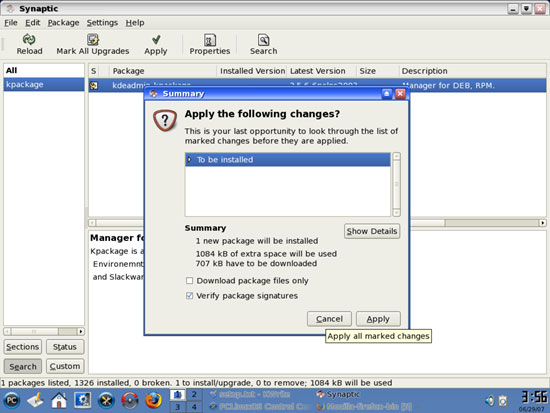Click the PCLinuxOS Control Center taskbar entry
The height and width of the screenshot is (413, 550).
[x=260, y=407]
